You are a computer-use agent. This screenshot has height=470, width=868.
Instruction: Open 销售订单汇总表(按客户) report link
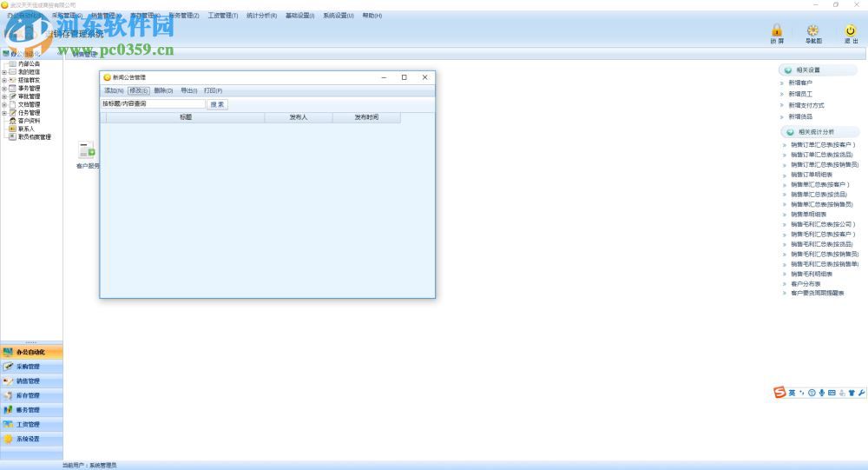(x=823, y=145)
